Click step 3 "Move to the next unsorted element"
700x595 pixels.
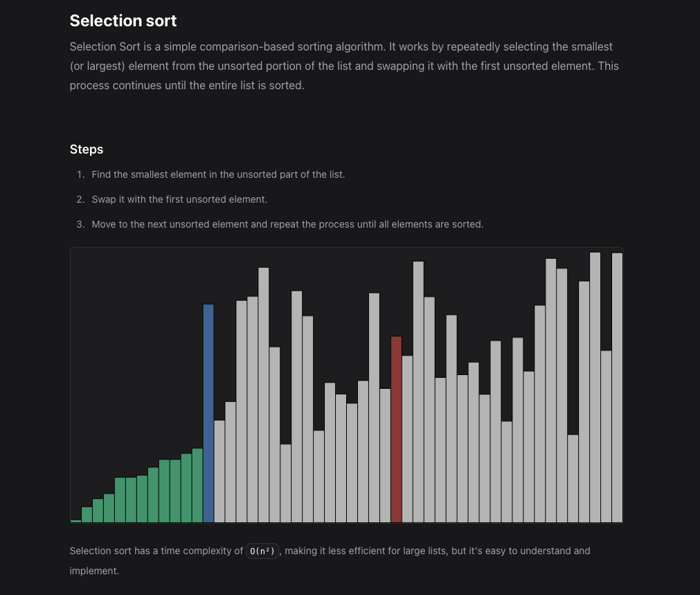point(287,224)
